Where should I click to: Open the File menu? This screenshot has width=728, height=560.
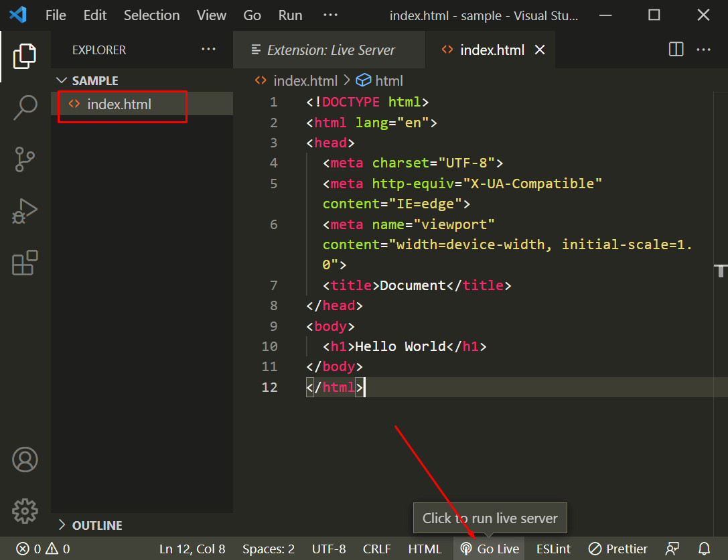(56, 15)
